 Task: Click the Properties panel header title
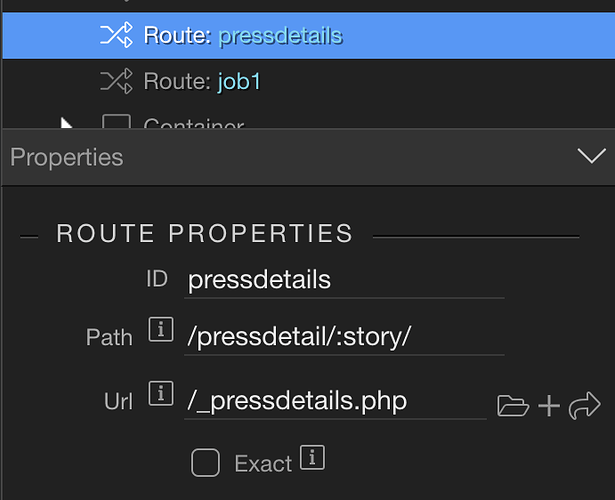click(x=67, y=157)
